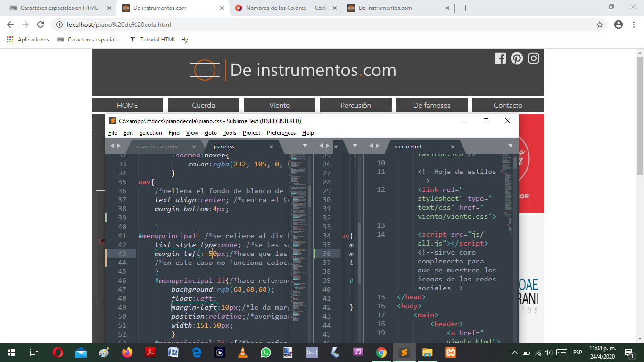
Task: Open the Windows notification center
Action: pyautogui.click(x=628, y=353)
